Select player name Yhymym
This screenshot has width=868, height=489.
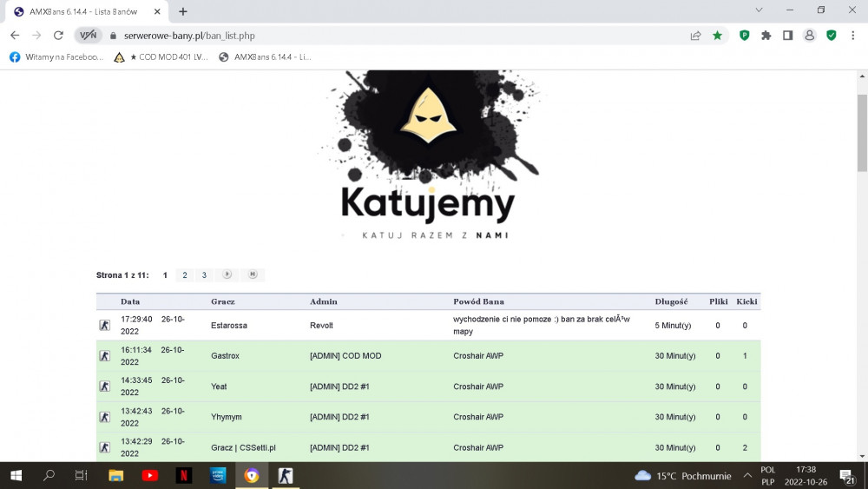coord(226,417)
